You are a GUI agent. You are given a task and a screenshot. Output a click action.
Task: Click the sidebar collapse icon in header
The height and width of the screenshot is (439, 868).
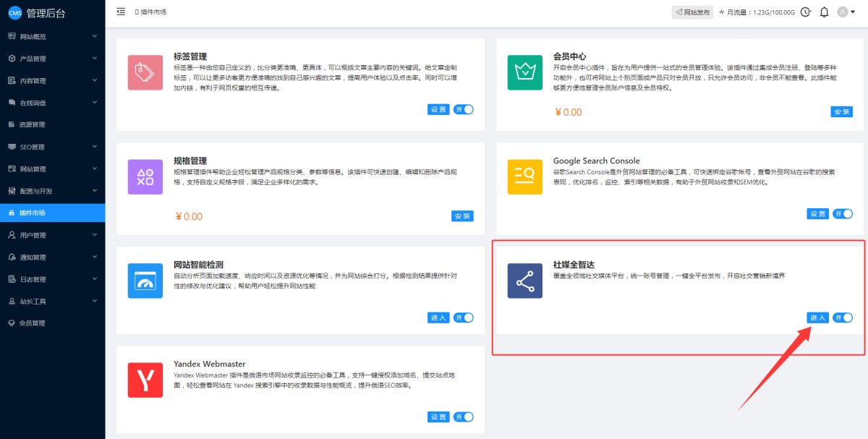point(121,12)
